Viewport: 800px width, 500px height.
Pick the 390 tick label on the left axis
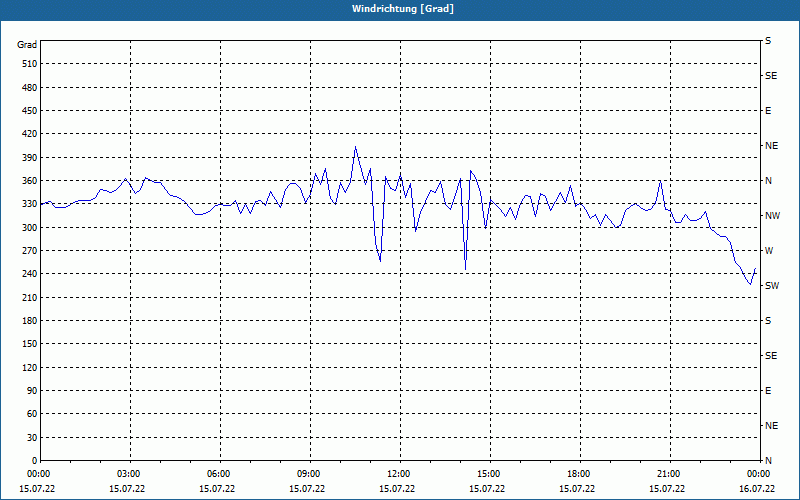(30, 157)
